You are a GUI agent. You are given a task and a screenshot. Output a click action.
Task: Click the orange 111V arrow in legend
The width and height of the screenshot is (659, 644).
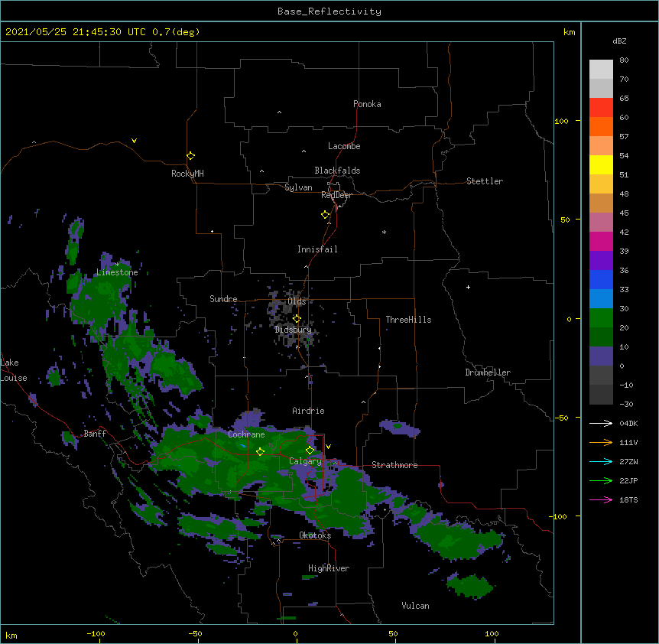601,442
